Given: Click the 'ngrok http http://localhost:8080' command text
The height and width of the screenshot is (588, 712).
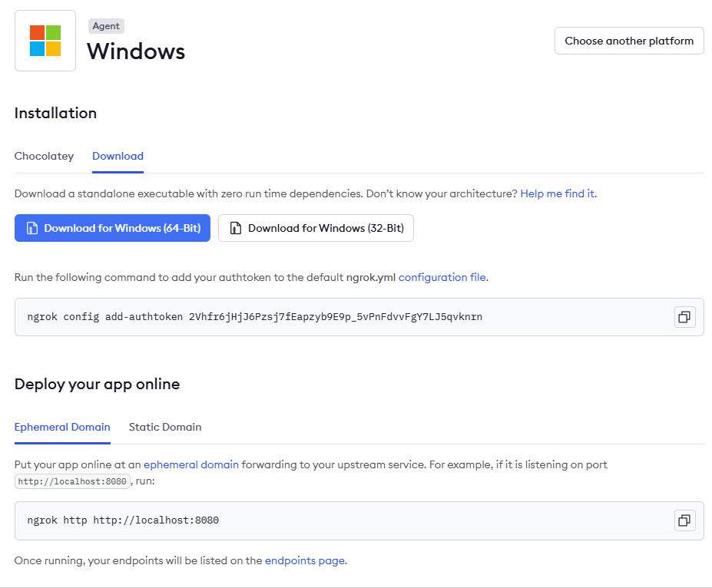Looking at the screenshot, I should tap(123, 520).
